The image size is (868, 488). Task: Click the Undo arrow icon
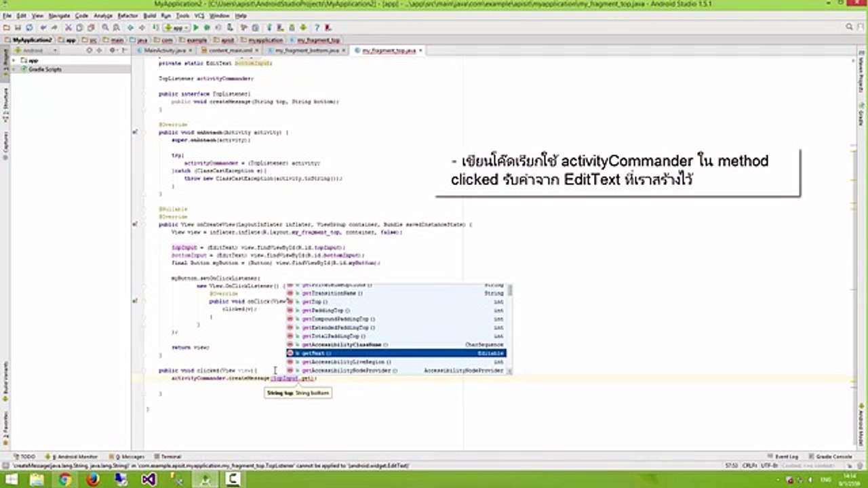point(43,28)
